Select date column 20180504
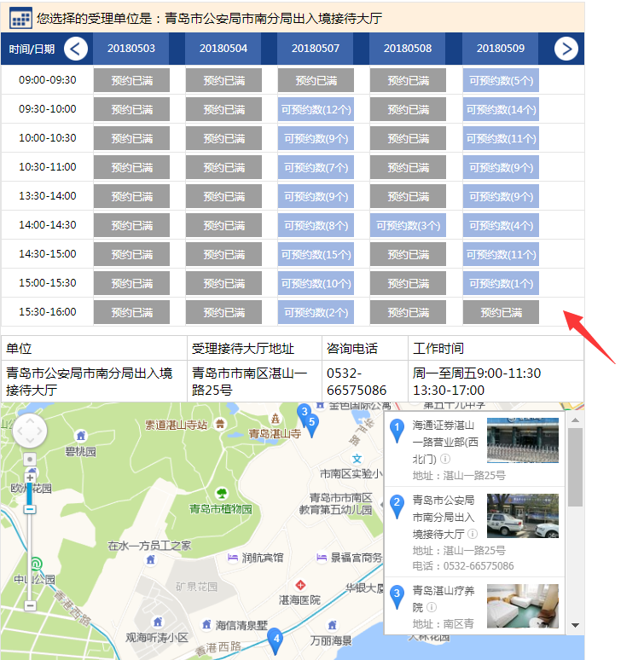644x660 pixels. pos(223,49)
